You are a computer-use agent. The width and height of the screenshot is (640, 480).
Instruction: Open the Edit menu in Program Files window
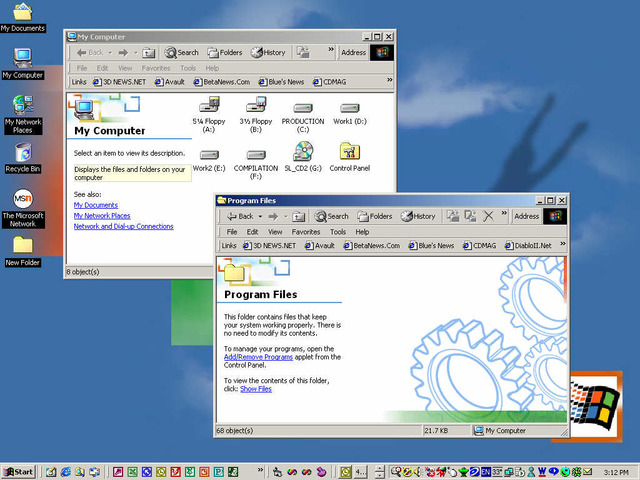pyautogui.click(x=252, y=232)
